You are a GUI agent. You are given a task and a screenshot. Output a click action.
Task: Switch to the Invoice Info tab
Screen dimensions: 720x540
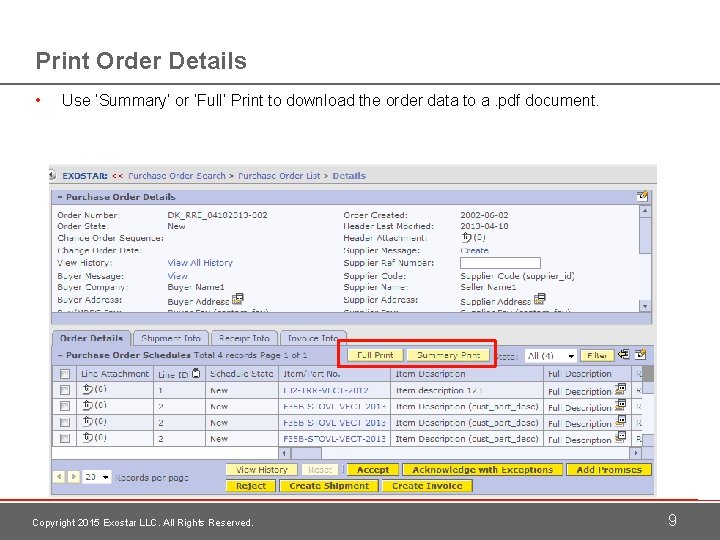(x=313, y=338)
